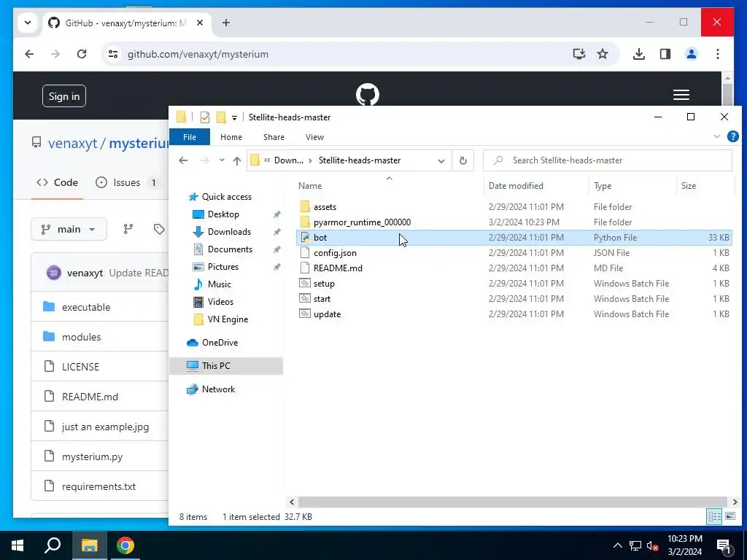Screen dimensions: 747x560
Task: Sort files by Type column header
Action: (632, 186)
